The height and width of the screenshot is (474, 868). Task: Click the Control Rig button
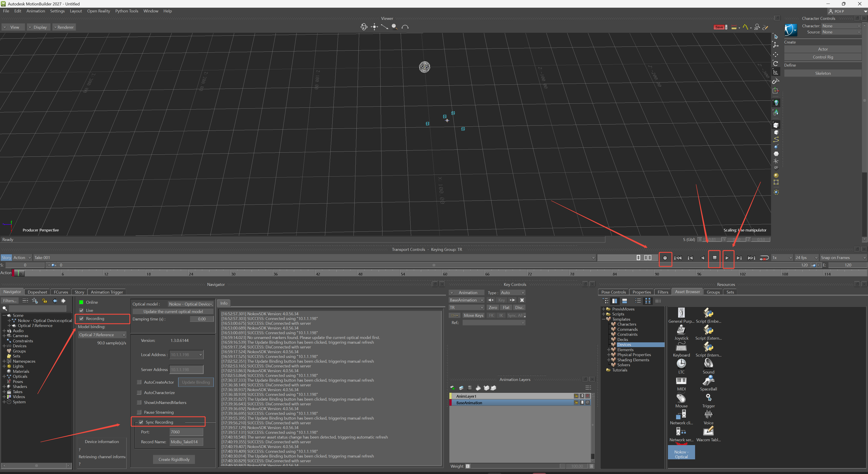click(x=823, y=57)
